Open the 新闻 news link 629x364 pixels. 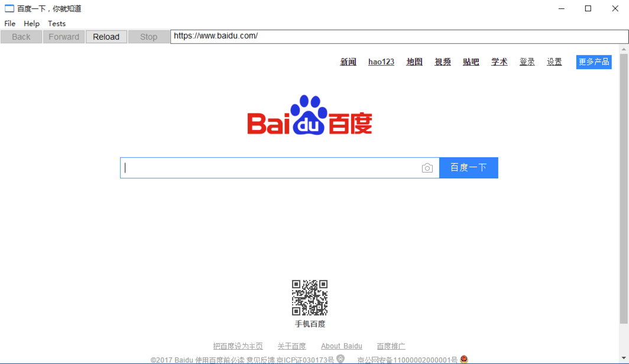tap(348, 61)
